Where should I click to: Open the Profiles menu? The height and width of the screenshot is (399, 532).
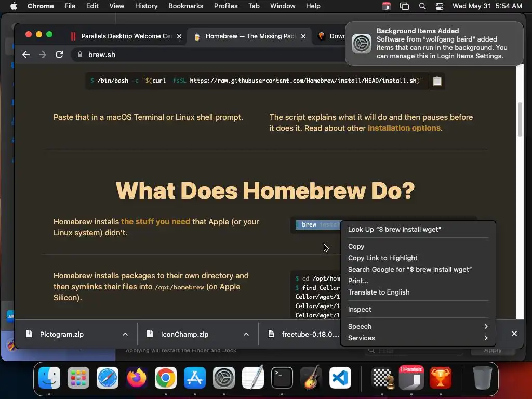225,6
